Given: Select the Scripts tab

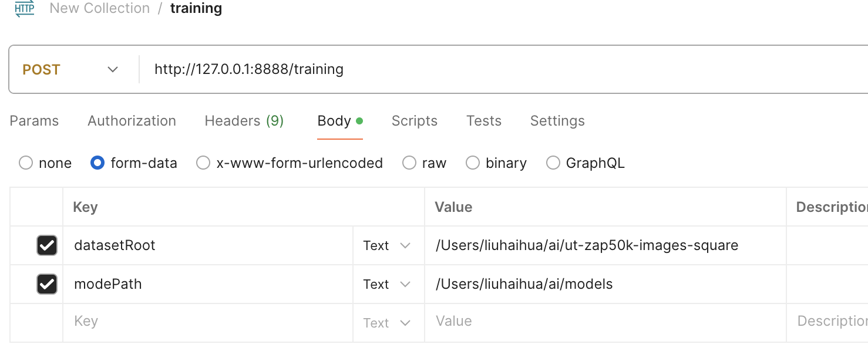Looking at the screenshot, I should [x=414, y=121].
